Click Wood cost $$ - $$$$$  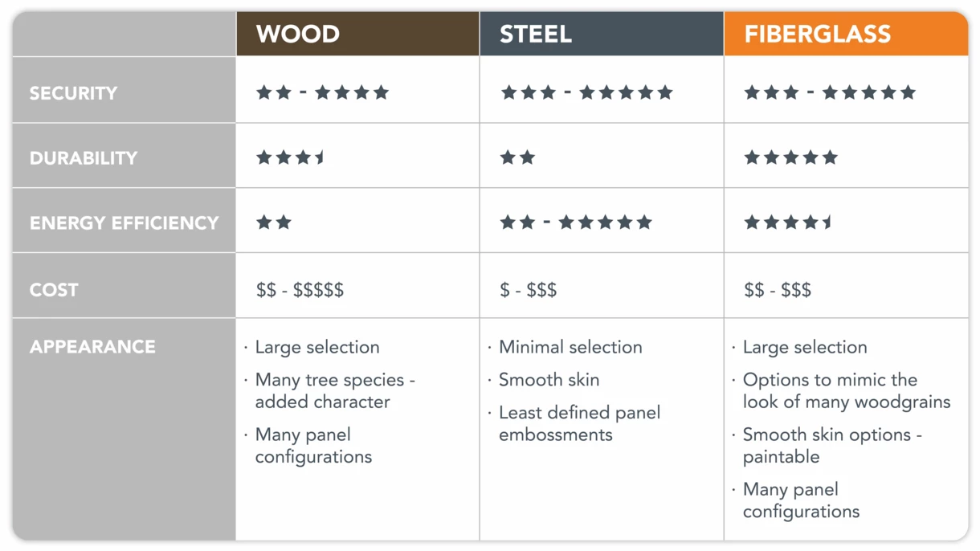300,290
